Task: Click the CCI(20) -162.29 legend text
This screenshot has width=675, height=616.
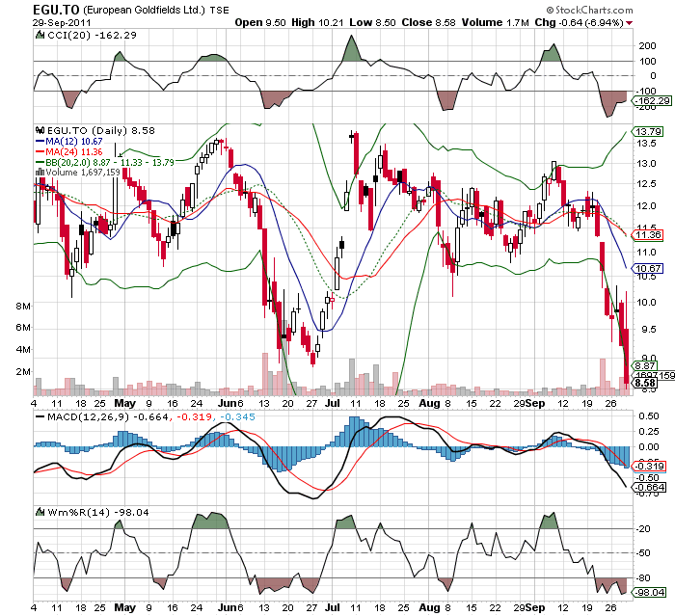Action: click(x=92, y=35)
